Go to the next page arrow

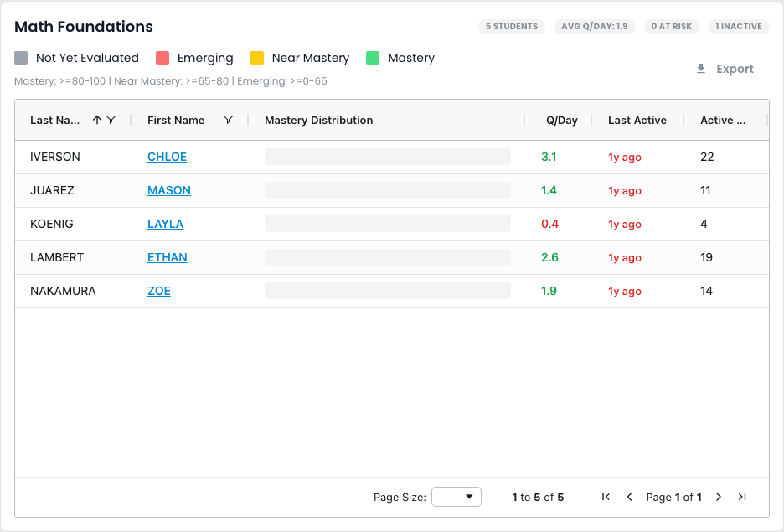719,497
